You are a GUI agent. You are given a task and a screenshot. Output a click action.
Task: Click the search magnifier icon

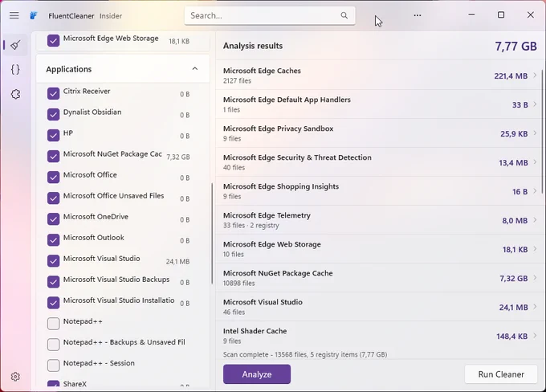[x=344, y=15]
